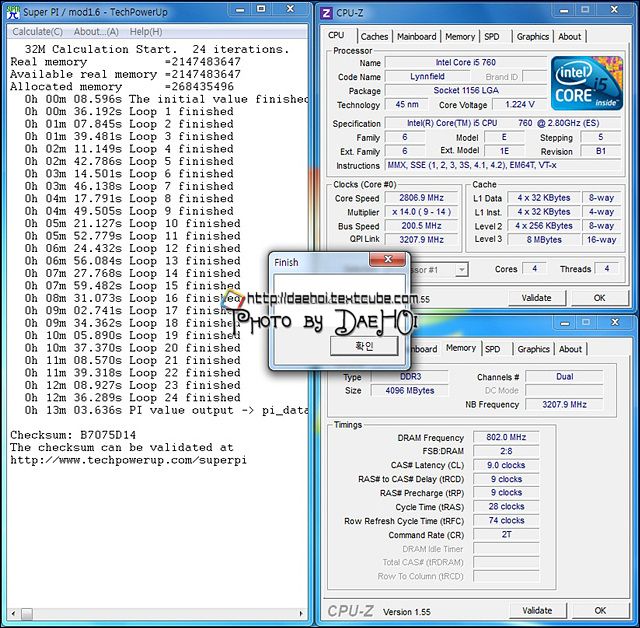The height and width of the screenshot is (628, 640).
Task: Select the Memory tab in upper CPU-Z window
Action: 460,37
